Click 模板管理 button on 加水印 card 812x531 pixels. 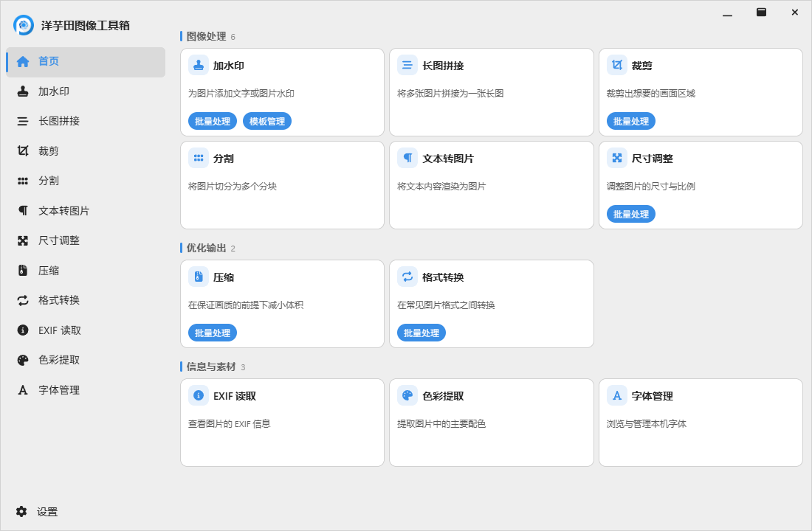[x=267, y=121]
